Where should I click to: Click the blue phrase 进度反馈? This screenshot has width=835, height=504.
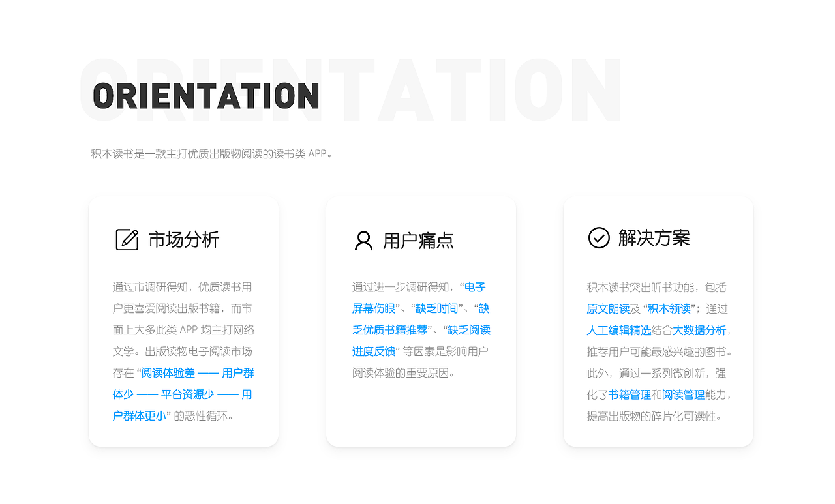point(374,351)
